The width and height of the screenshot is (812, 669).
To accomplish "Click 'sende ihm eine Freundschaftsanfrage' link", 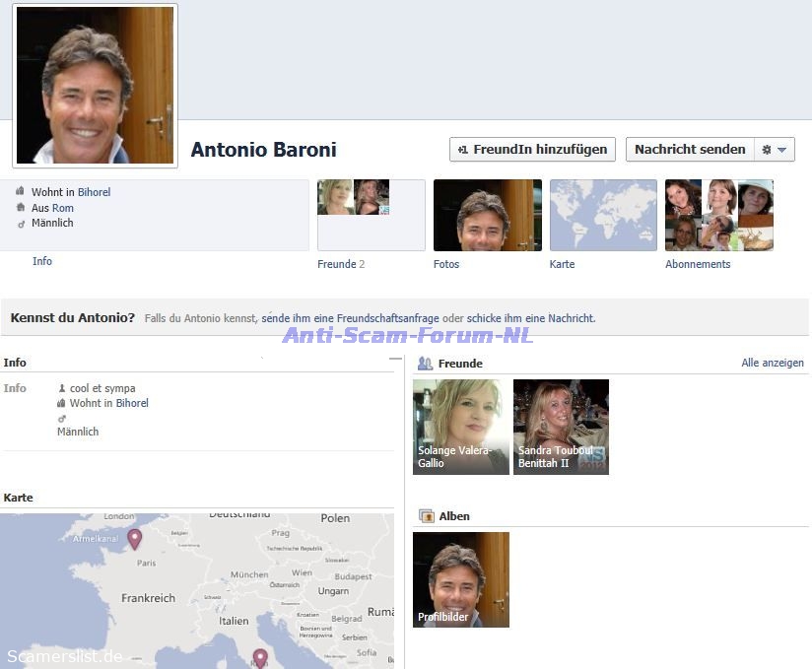I will 350,318.
